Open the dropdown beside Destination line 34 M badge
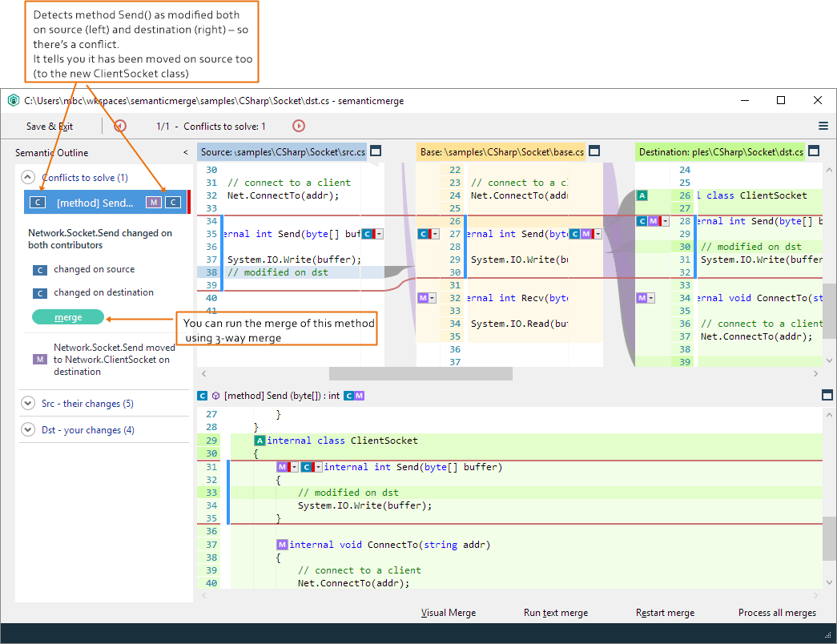 pos(652,298)
